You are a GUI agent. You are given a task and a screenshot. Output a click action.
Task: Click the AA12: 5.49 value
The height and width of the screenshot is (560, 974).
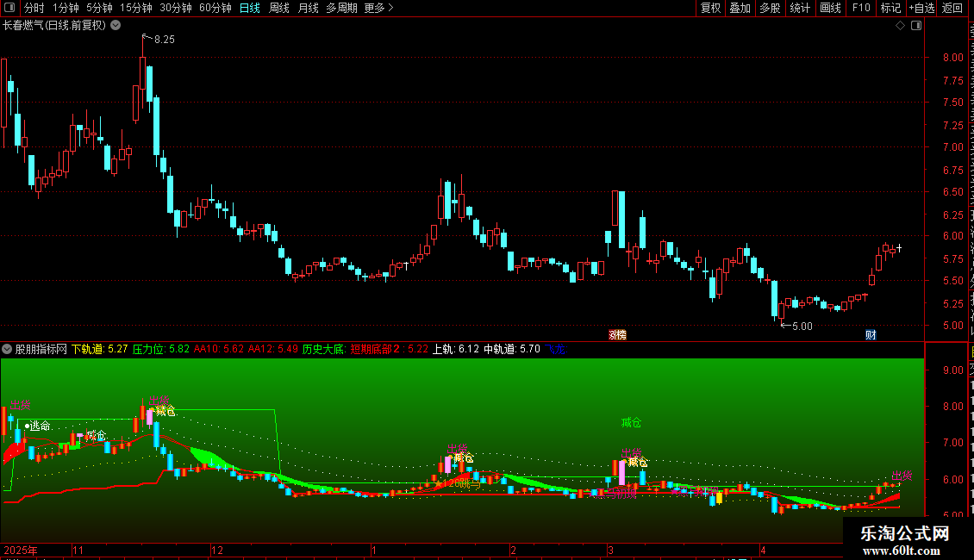click(272, 349)
